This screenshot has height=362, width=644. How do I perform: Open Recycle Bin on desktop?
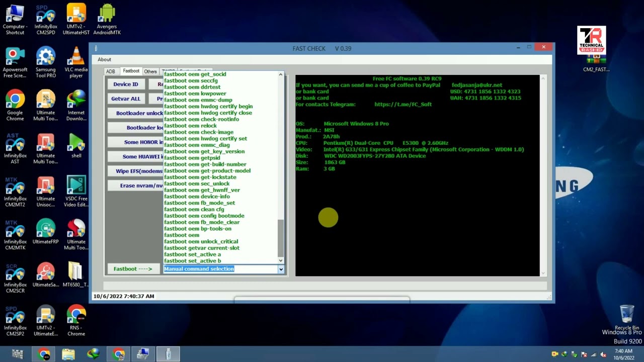point(627,318)
